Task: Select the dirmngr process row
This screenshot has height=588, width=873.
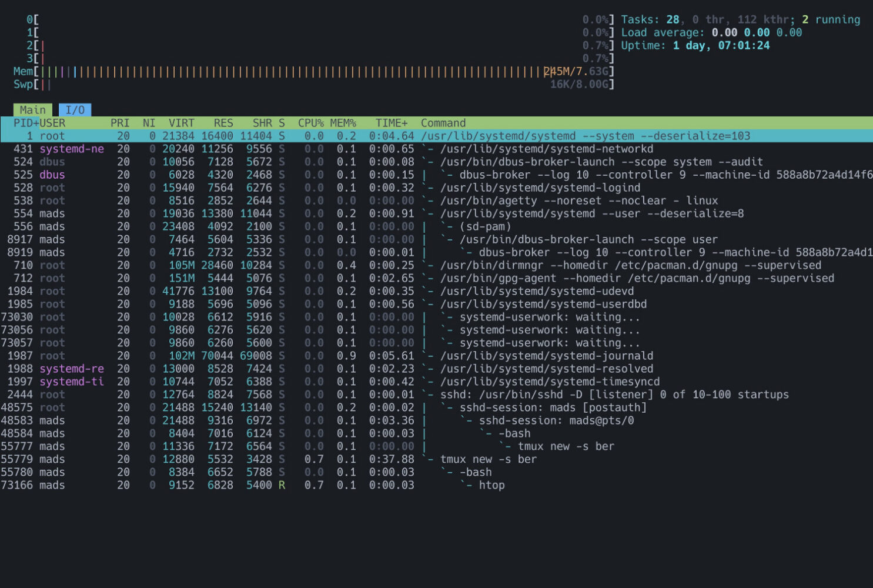Action: (436, 265)
